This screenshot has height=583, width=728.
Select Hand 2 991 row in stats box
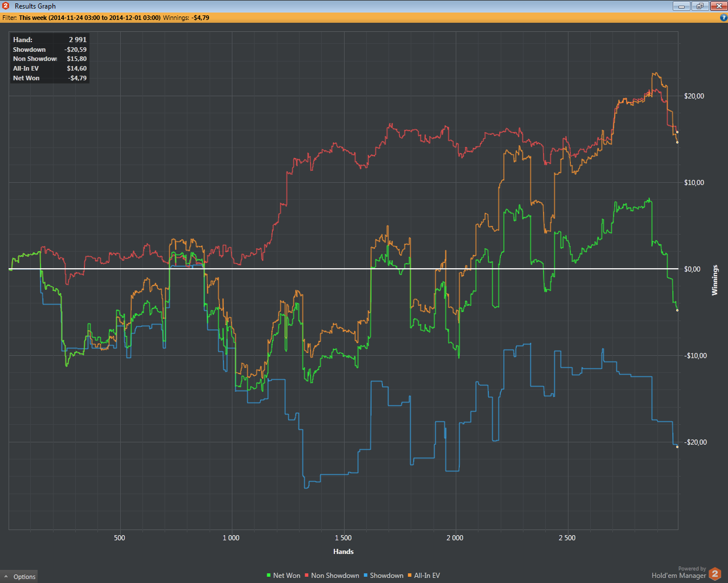pyautogui.click(x=50, y=40)
